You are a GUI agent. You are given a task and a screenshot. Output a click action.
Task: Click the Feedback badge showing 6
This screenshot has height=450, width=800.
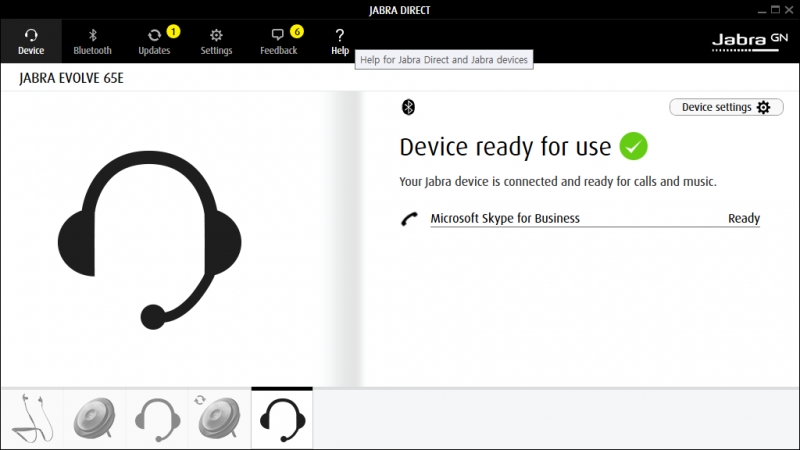tap(297, 32)
